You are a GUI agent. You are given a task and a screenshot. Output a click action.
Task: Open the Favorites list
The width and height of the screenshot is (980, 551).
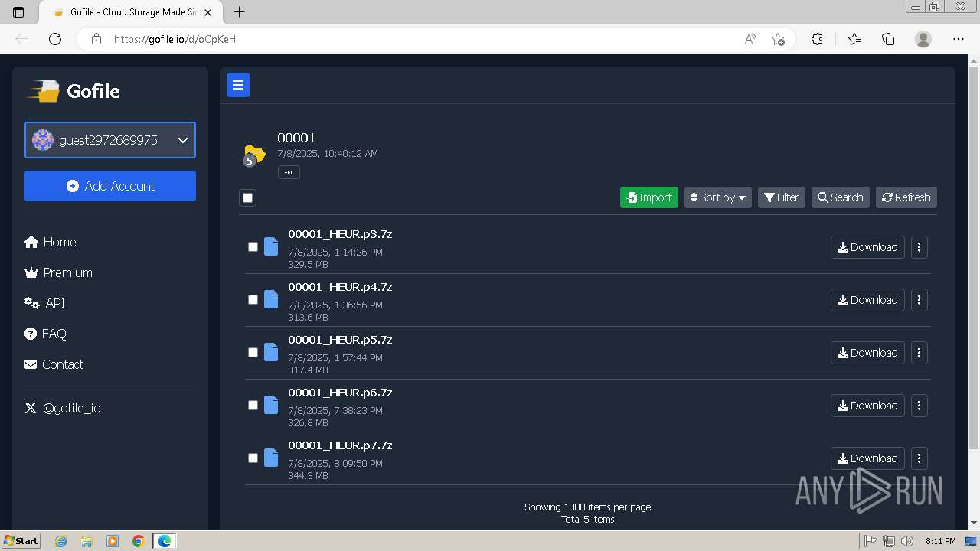point(854,39)
